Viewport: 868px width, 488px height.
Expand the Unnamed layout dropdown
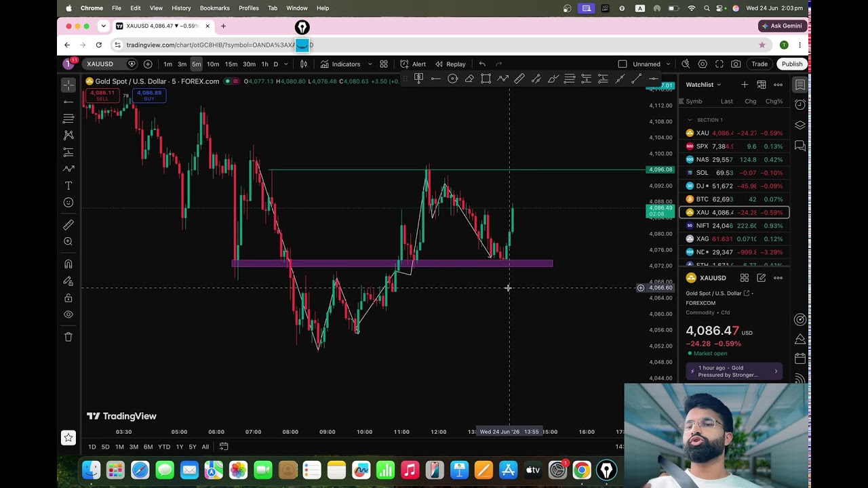(x=668, y=64)
